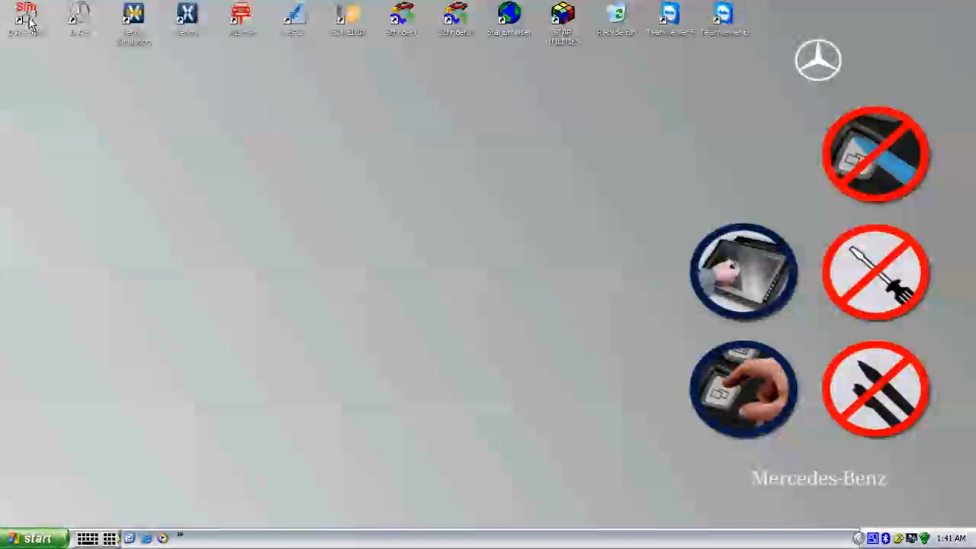Open Windows Media Player from Quick Launch

pos(163,538)
